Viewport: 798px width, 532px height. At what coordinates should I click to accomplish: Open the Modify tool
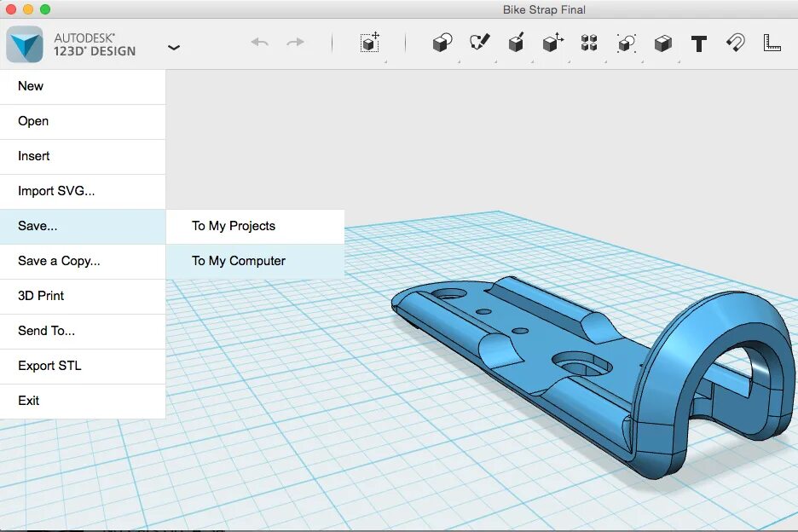click(x=552, y=43)
